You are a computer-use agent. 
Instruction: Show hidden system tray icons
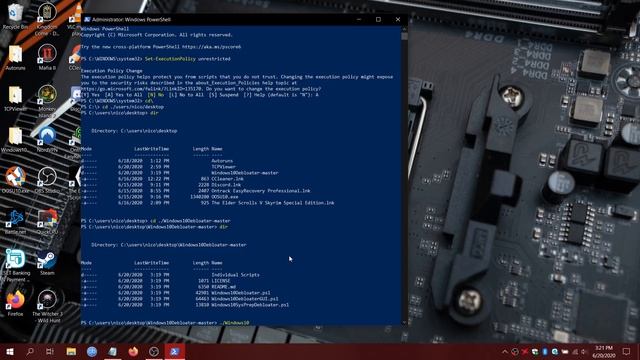click(505, 351)
